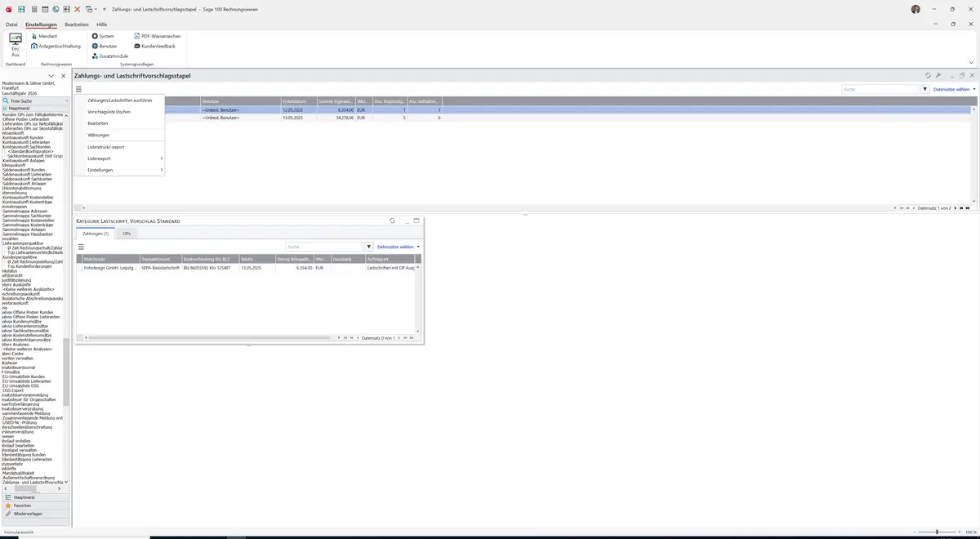This screenshot has width=980, height=539.
Task: Click the calculator icon in the quick access toolbar
Action: [33, 9]
